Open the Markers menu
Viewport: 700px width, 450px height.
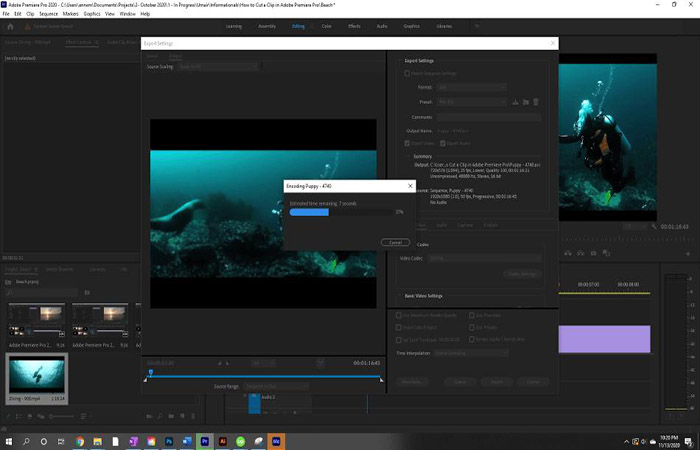pos(71,14)
